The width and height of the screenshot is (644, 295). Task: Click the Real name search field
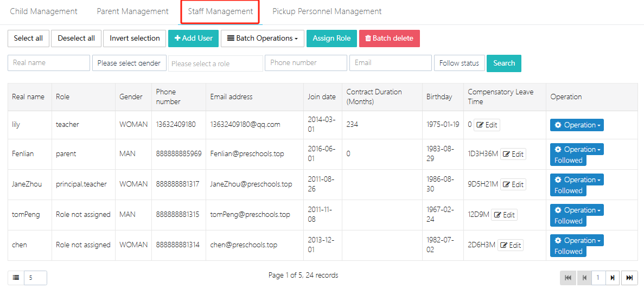tap(49, 63)
